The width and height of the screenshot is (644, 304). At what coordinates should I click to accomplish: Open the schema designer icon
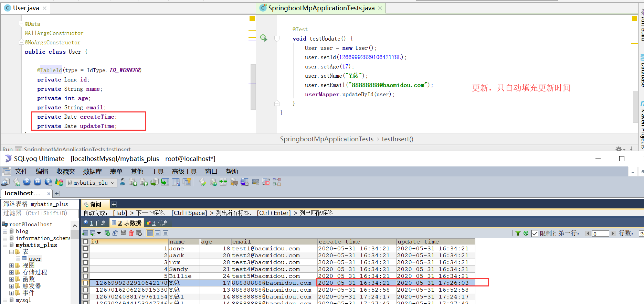tap(277, 182)
